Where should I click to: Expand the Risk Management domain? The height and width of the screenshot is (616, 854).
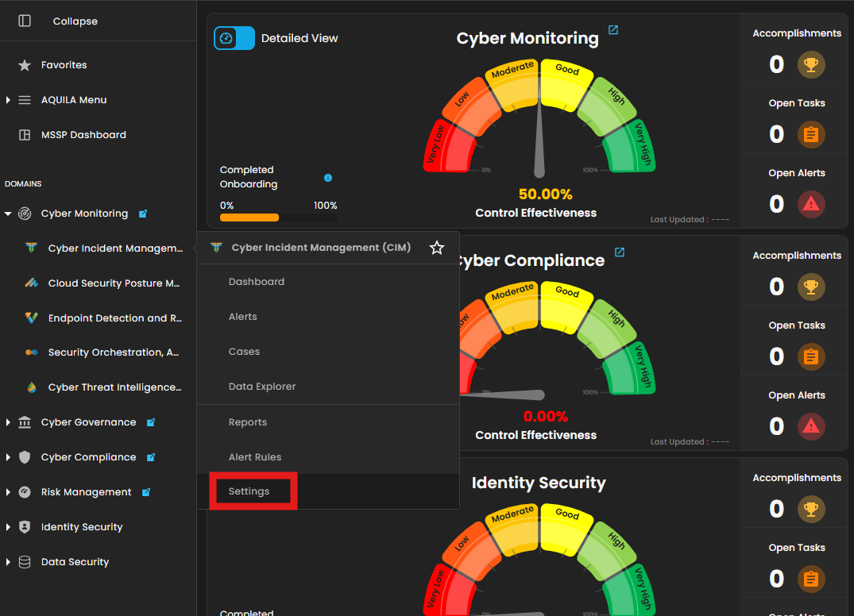tap(8, 492)
